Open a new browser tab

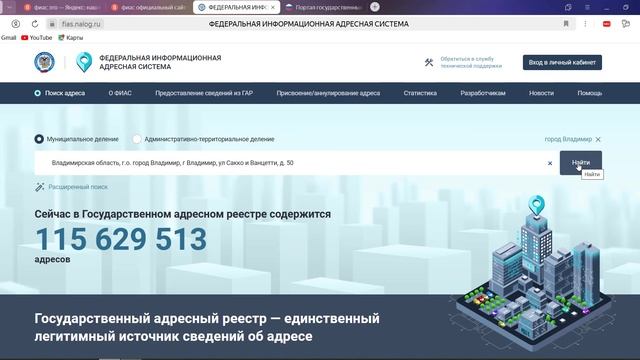(375, 7)
